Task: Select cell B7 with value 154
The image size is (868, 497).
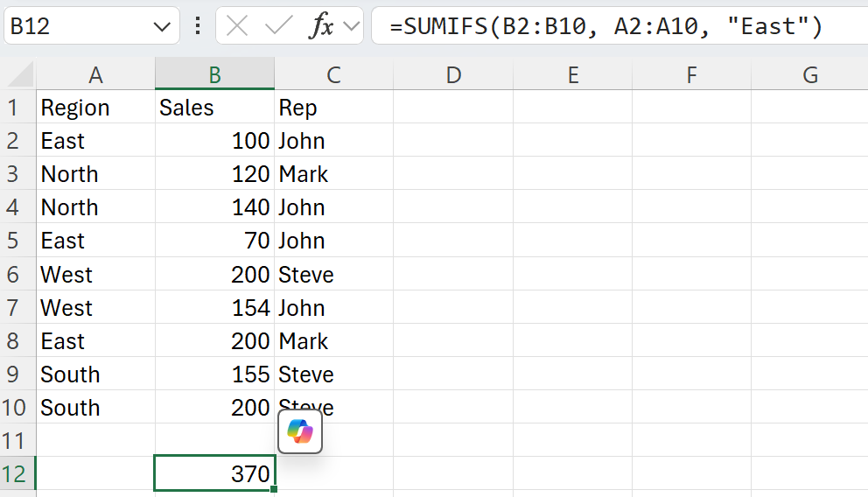Action: [x=214, y=307]
